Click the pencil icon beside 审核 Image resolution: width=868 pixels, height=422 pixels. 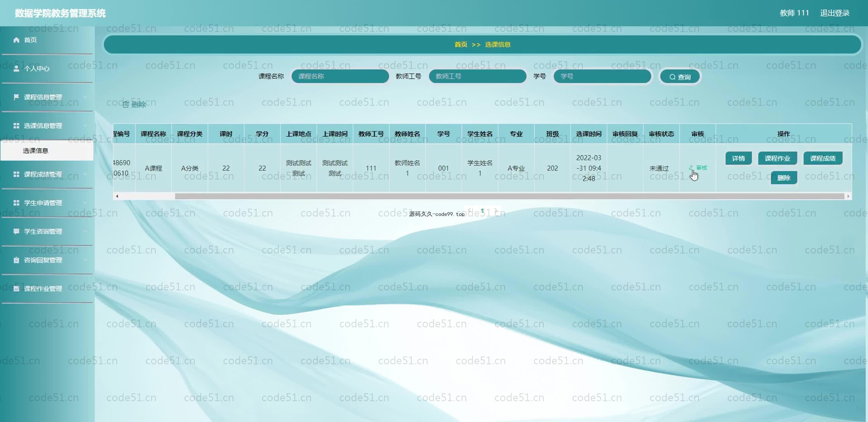click(x=691, y=168)
